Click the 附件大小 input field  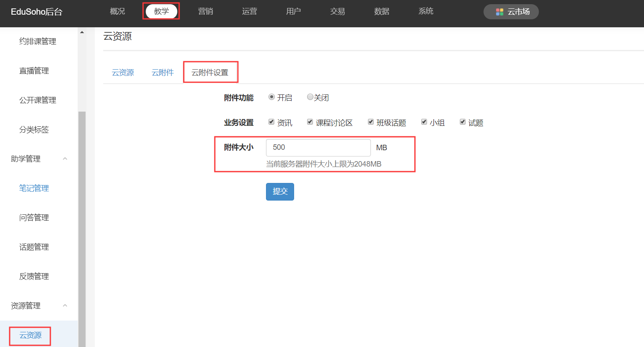318,148
